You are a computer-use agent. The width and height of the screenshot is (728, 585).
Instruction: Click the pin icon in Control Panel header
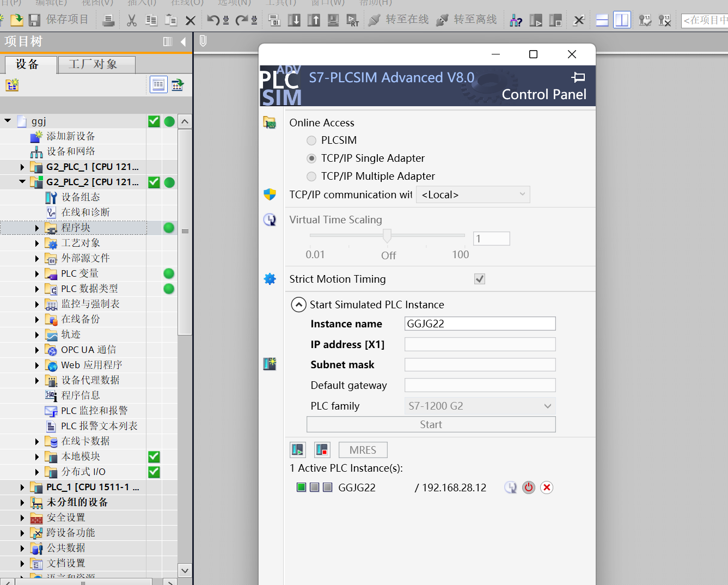click(x=578, y=77)
